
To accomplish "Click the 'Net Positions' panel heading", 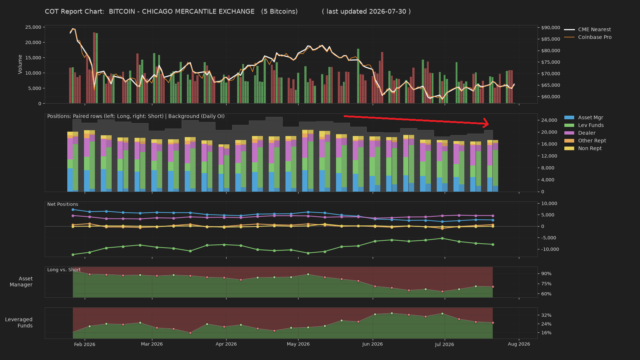I will pos(62,204).
